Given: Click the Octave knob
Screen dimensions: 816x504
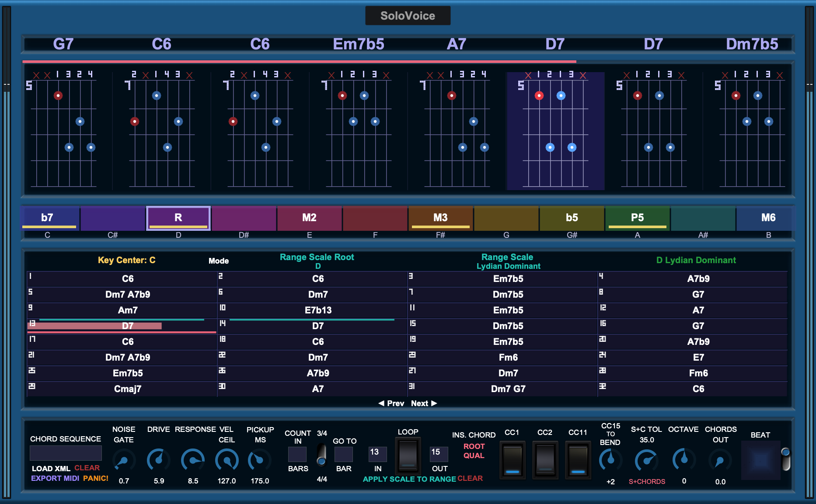Looking at the screenshot, I should (684, 459).
